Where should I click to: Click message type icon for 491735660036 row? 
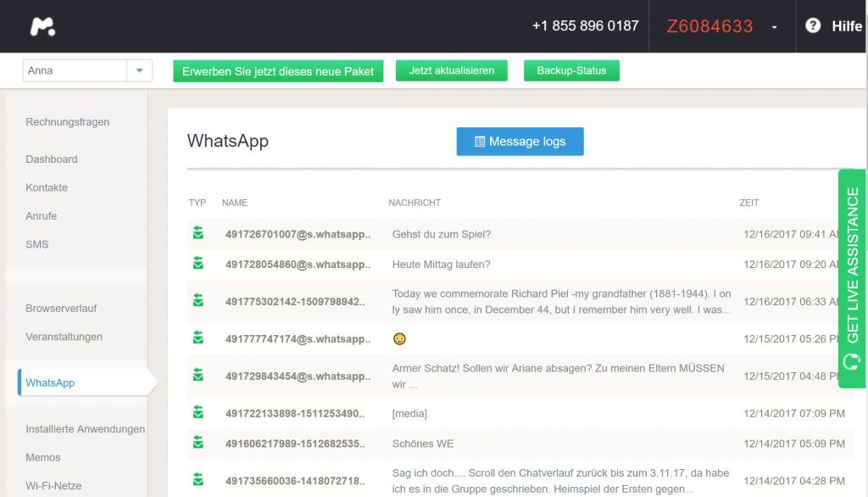(198, 479)
